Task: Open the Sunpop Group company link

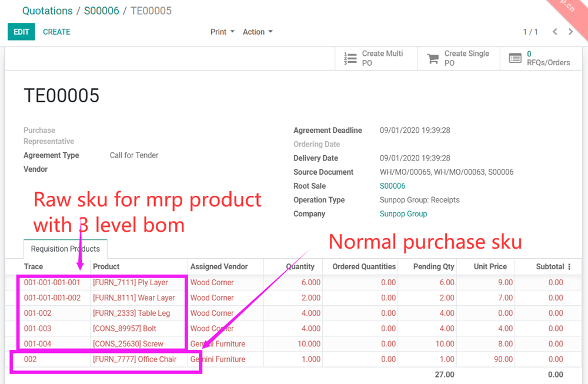Action: coord(403,214)
